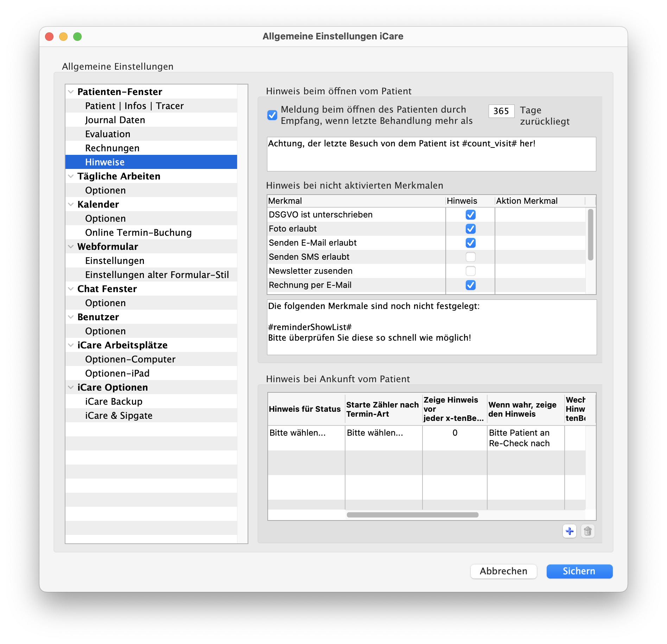Select Online Termin-Buchung in sidebar
Screen dimensions: 667x644
pos(138,233)
